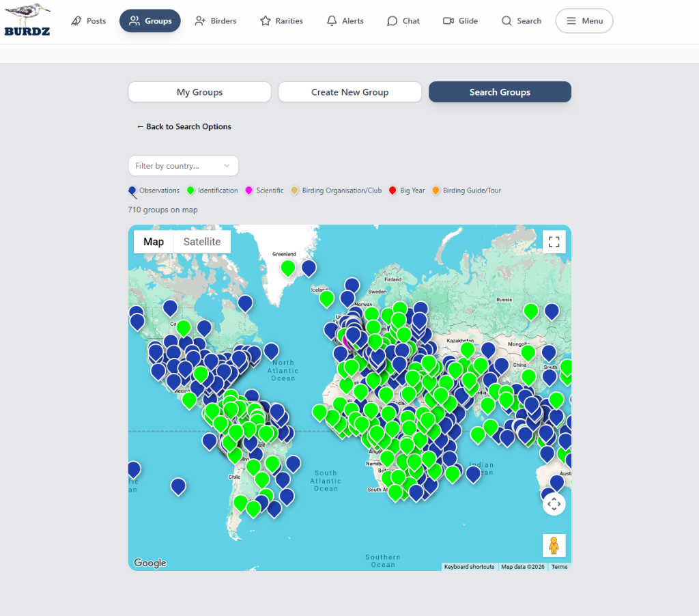Open map camera pan controls
The image size is (699, 616).
554,504
